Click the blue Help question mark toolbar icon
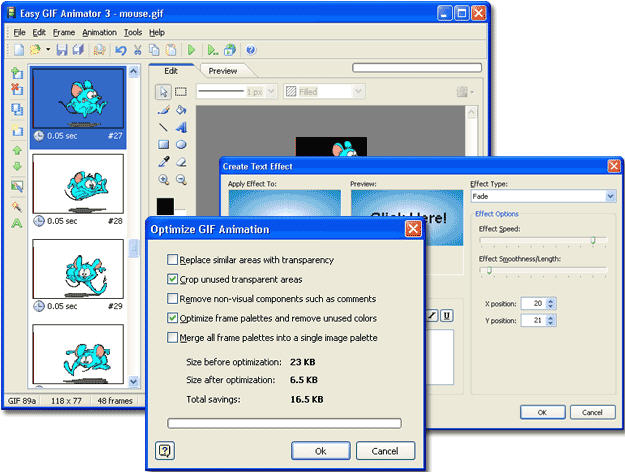The image size is (625, 472). 251,50
